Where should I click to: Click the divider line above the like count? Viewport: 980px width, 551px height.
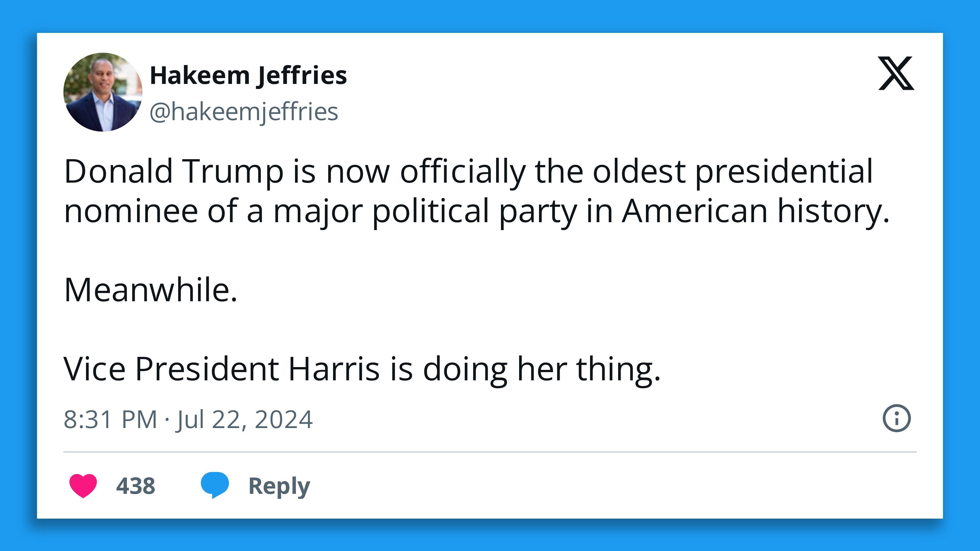(x=490, y=450)
